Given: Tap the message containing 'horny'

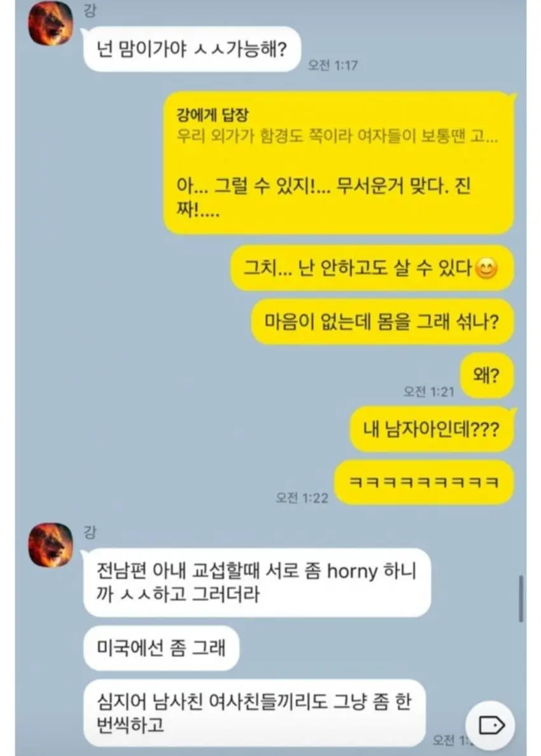Looking at the screenshot, I should 256,582.
